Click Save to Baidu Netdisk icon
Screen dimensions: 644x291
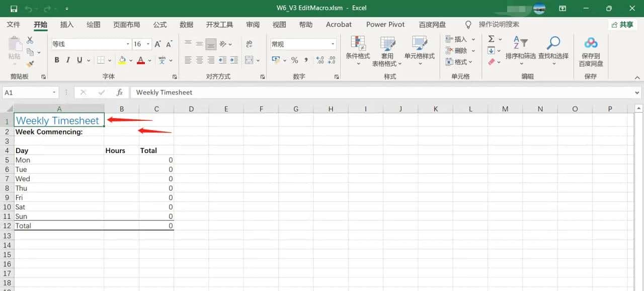(x=591, y=50)
